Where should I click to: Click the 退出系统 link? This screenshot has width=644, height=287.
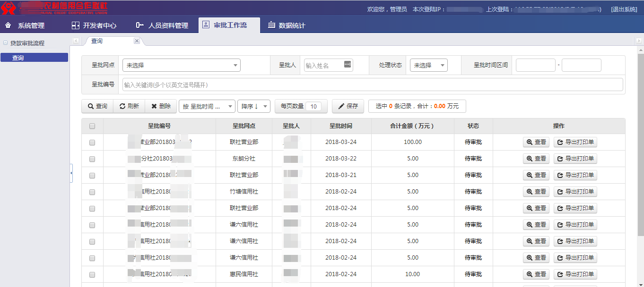[624, 9]
